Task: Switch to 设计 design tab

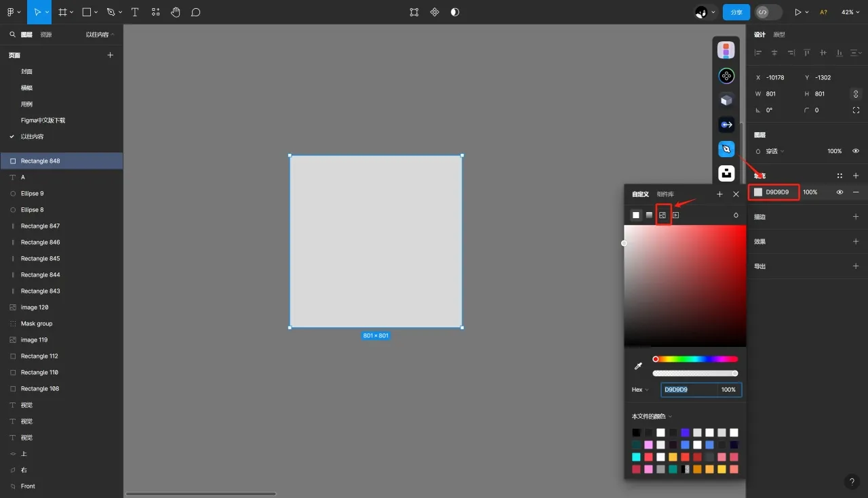Action: click(759, 35)
